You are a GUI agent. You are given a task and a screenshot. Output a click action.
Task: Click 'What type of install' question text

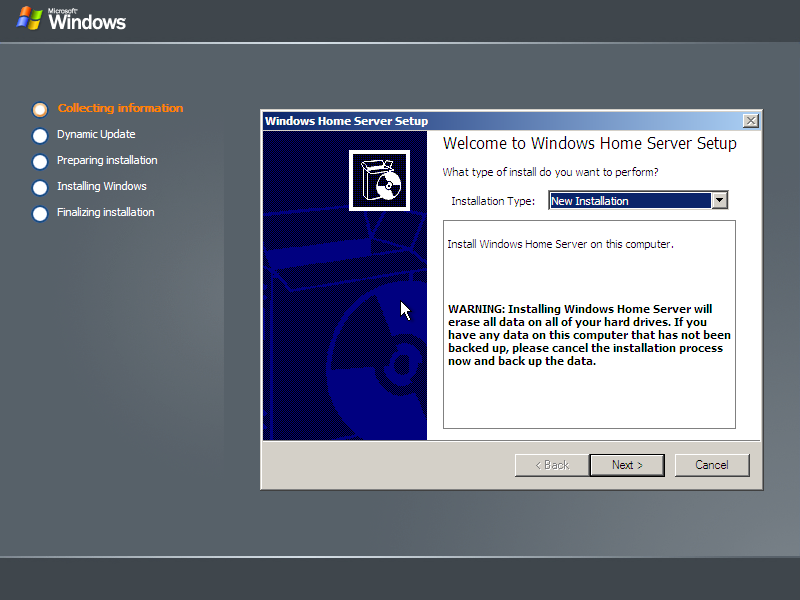pos(551,172)
